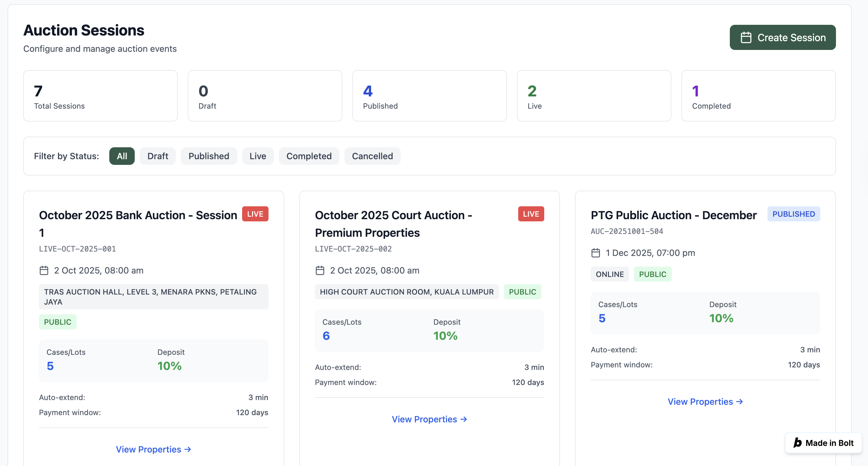Image resolution: width=868 pixels, height=466 pixels.
Task: Click session code AUC-20251001-504
Action: coord(627,231)
